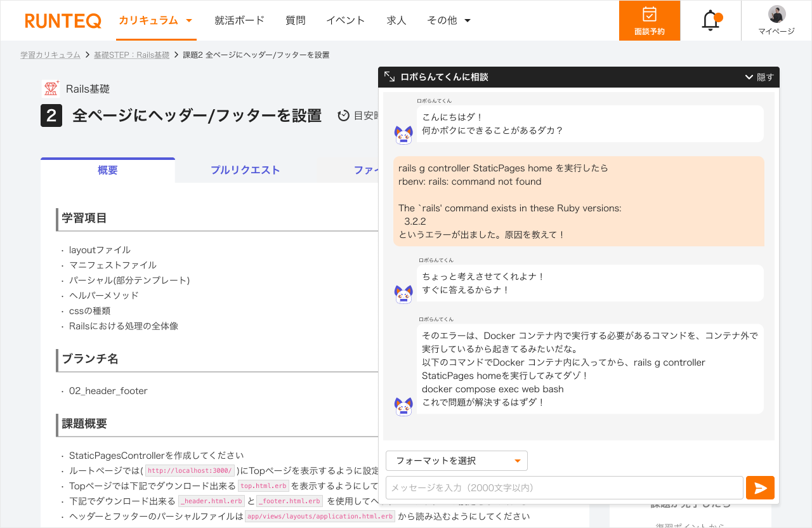Click the マニフェストファイル list item
This screenshot has width=812, height=528.
(x=113, y=265)
